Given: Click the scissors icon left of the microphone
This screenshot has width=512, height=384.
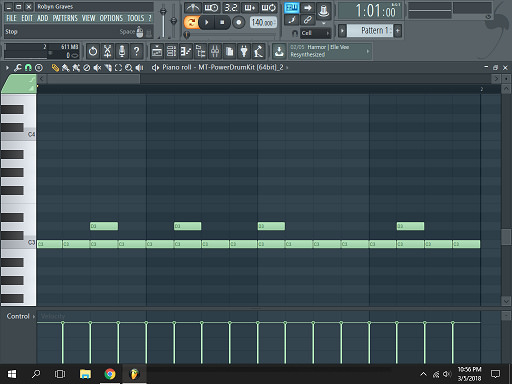Looking at the screenshot, I should (x=107, y=51).
